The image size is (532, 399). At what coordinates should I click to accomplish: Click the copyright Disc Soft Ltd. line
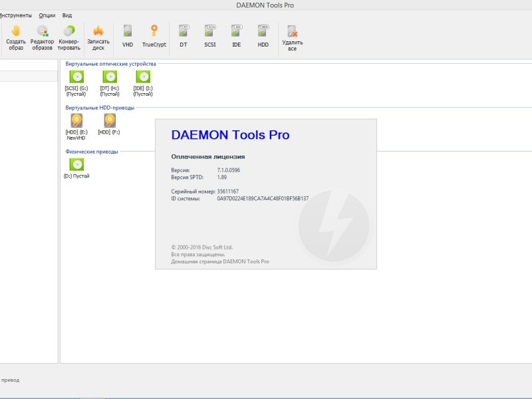coord(202,247)
